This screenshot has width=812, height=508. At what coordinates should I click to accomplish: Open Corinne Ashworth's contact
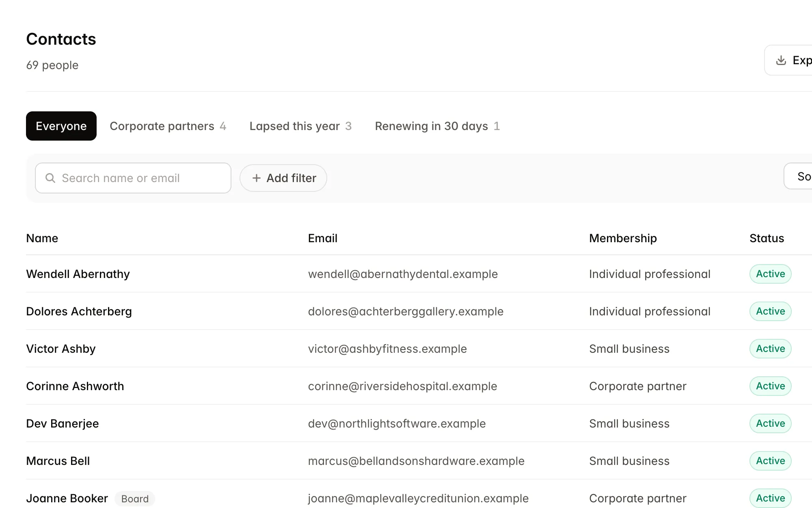[x=75, y=386]
